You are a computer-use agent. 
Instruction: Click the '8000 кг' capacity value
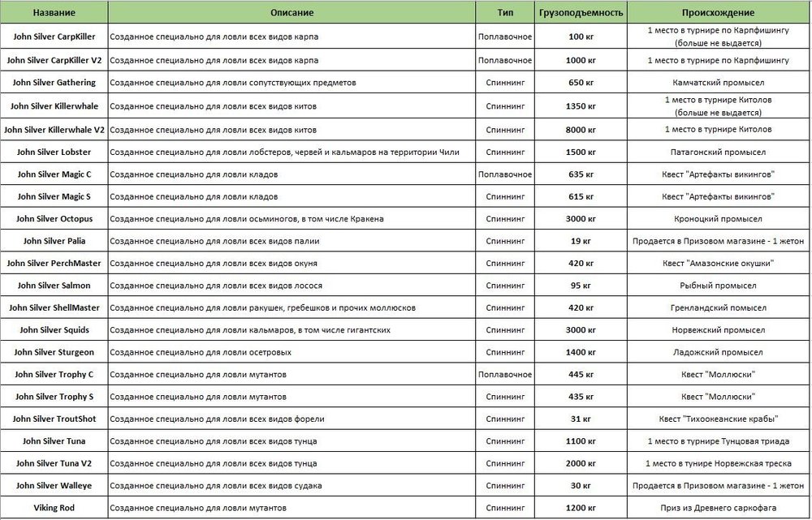[x=581, y=130]
